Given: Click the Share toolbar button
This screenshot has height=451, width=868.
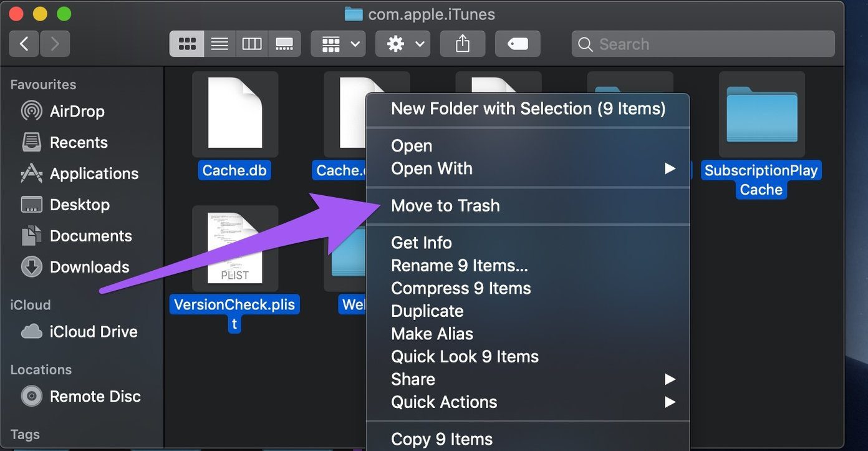Looking at the screenshot, I should tap(463, 44).
